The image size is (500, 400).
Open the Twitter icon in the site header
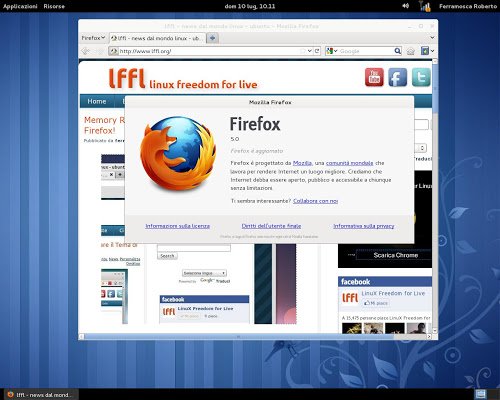point(421,77)
